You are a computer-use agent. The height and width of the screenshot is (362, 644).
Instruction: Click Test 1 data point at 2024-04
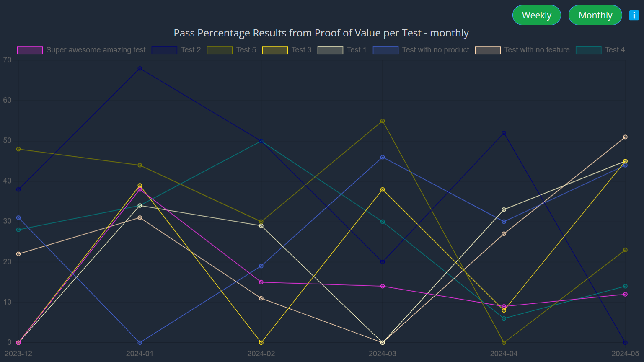pos(504,210)
